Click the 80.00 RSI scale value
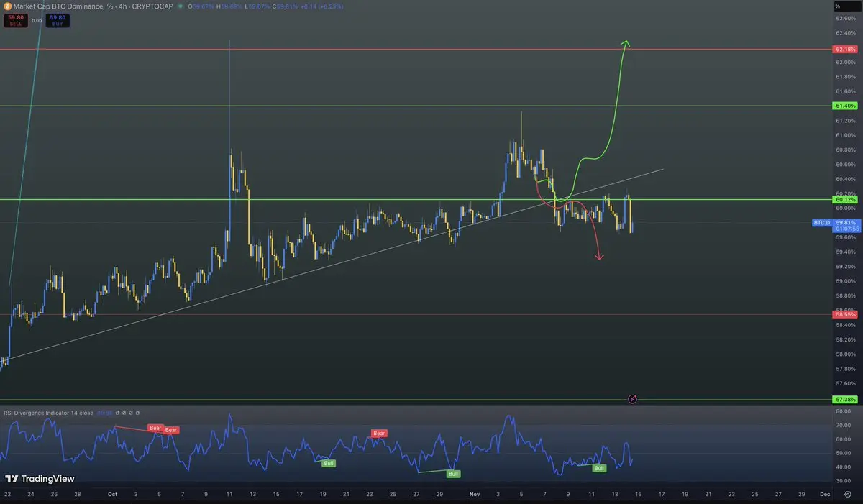863x504 pixels. pyautogui.click(x=842, y=411)
